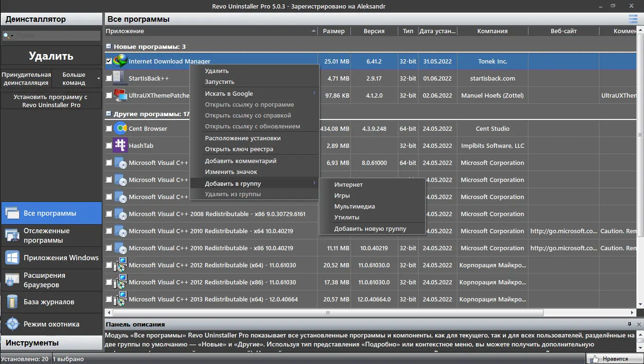The image size is (644, 364).
Task: Choose Удалить in the context menu
Action: coord(254,71)
